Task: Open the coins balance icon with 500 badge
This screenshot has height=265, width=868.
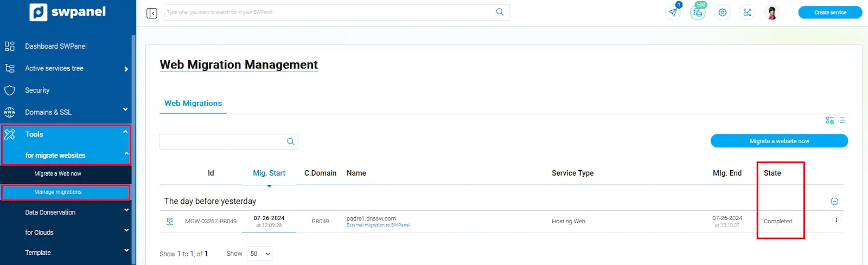Action: coord(698,12)
